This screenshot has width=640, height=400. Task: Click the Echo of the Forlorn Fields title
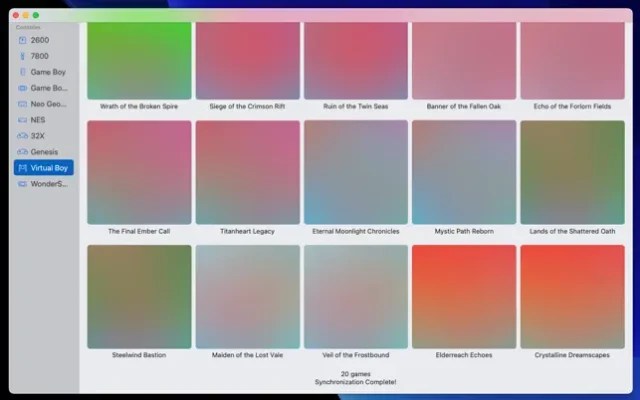point(572,106)
